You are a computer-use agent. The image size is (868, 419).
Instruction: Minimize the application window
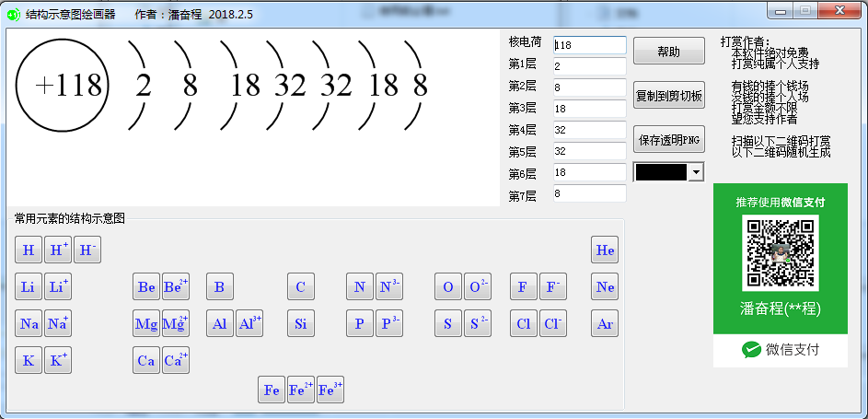coord(784,11)
